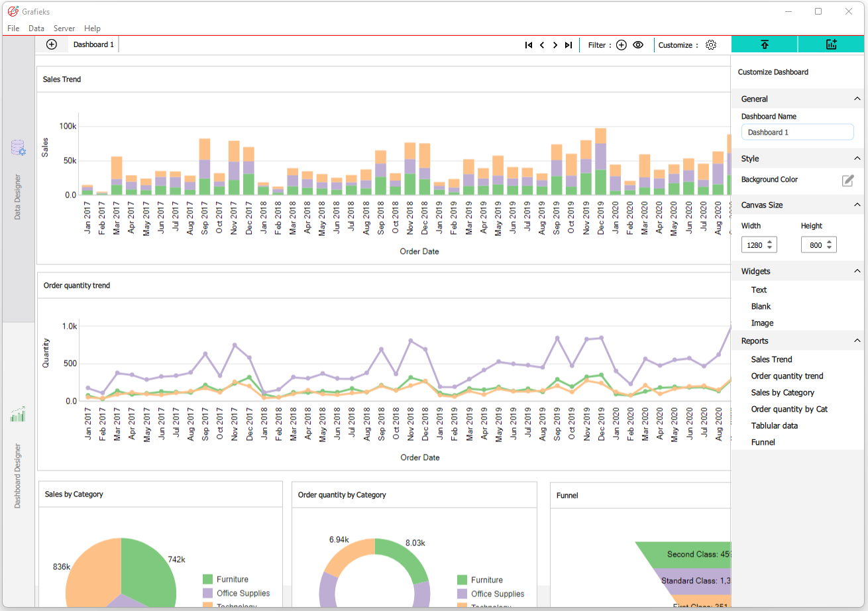This screenshot has height=611, width=868.
Task: Add a new dashboard with plus icon
Action: pyautogui.click(x=52, y=44)
